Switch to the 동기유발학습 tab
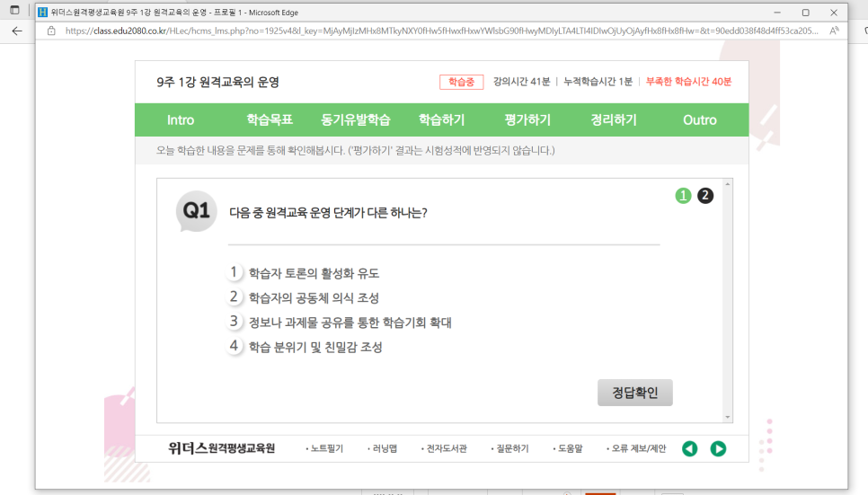The width and height of the screenshot is (868, 495). click(x=356, y=120)
